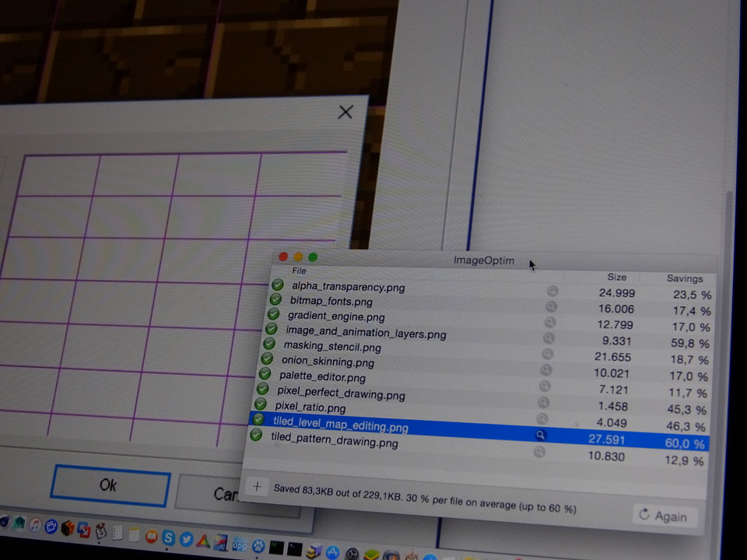Select the onion_skinning.png file entry
Image resolution: width=747 pixels, height=560 pixels.
point(328,362)
